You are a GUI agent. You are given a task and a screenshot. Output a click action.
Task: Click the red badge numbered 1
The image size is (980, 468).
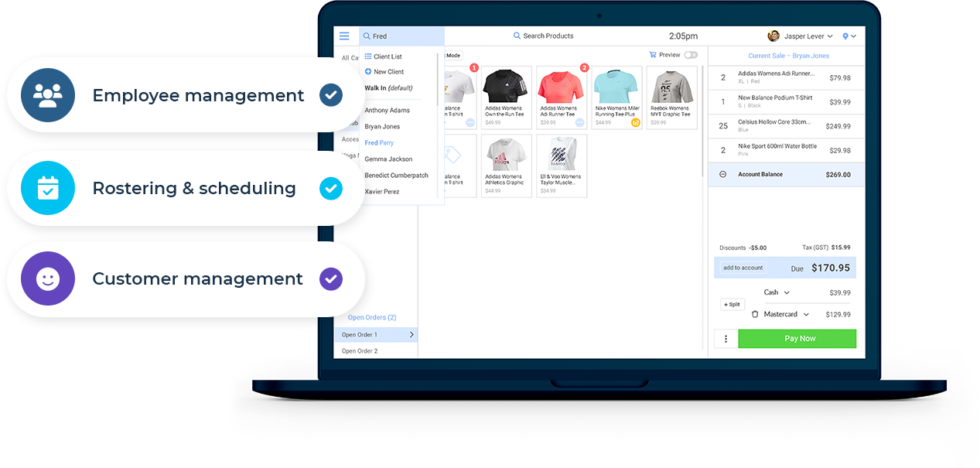click(474, 68)
